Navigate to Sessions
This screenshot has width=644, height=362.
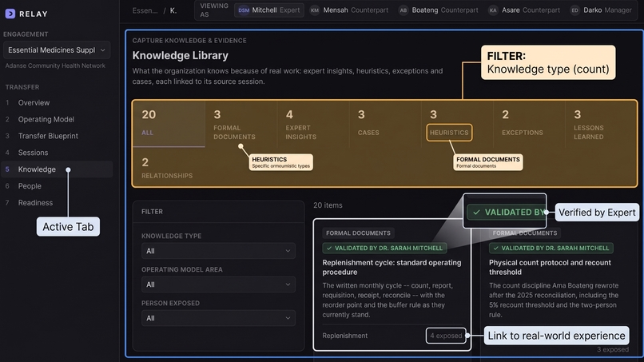click(33, 153)
